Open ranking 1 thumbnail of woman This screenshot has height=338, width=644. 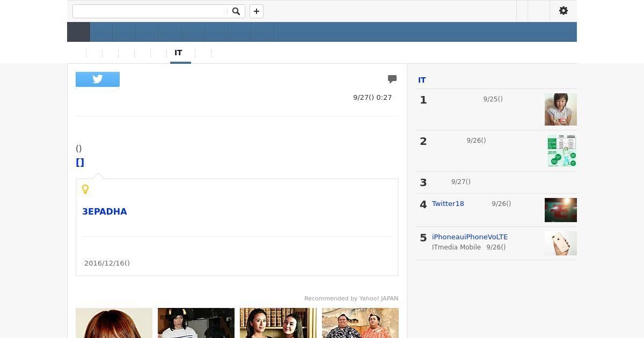561,109
